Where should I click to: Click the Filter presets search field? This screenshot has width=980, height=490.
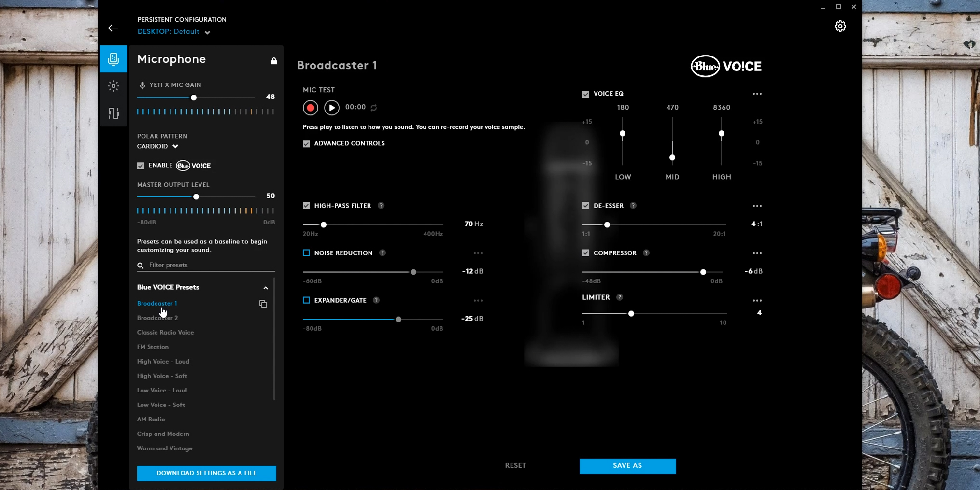tap(208, 265)
